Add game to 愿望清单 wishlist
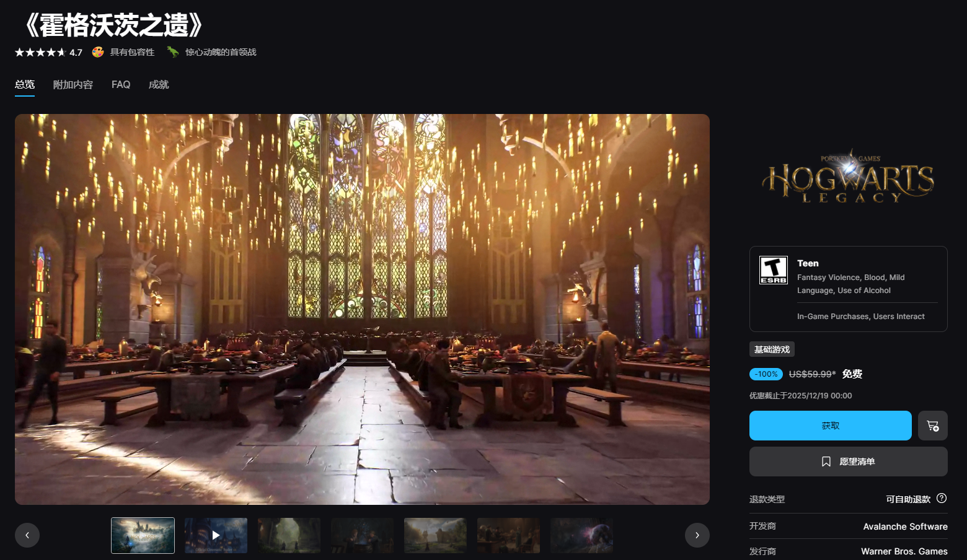 (x=848, y=462)
